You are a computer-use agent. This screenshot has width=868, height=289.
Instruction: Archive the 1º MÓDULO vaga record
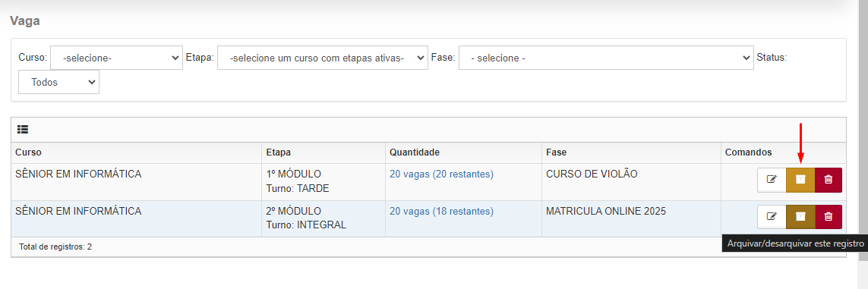[800, 180]
